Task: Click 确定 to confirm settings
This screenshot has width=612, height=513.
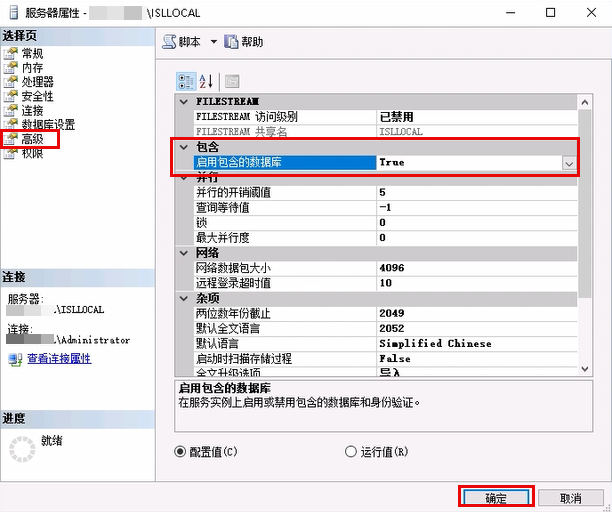Action: (496, 497)
